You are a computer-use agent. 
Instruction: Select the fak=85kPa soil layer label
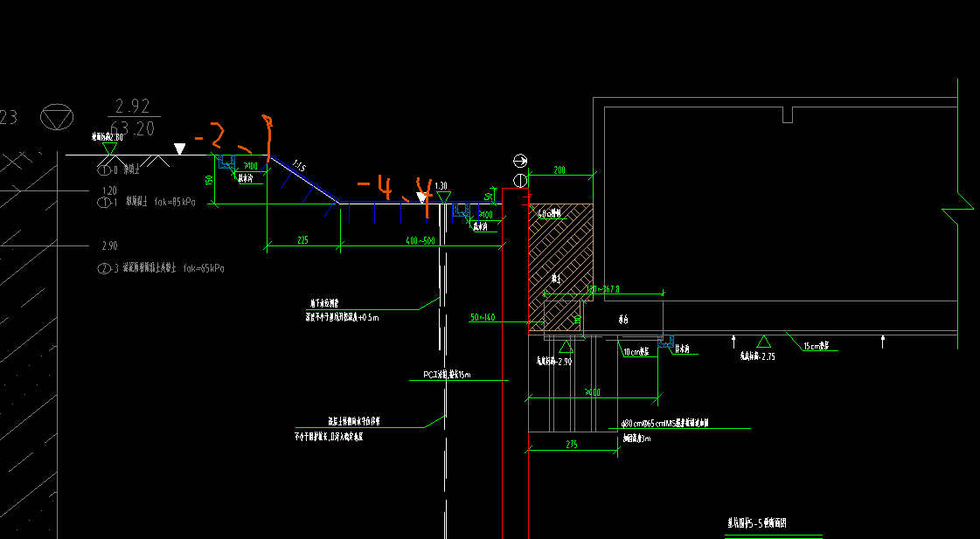174,203
